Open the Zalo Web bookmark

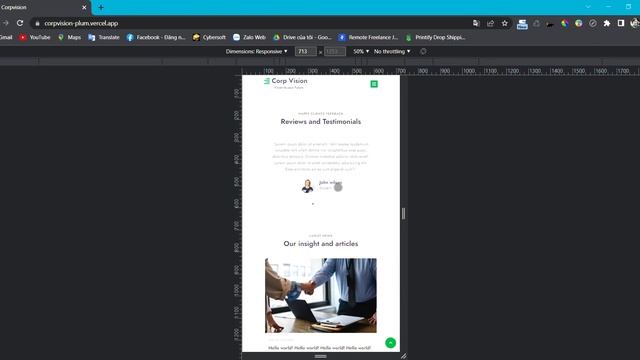coord(249,37)
